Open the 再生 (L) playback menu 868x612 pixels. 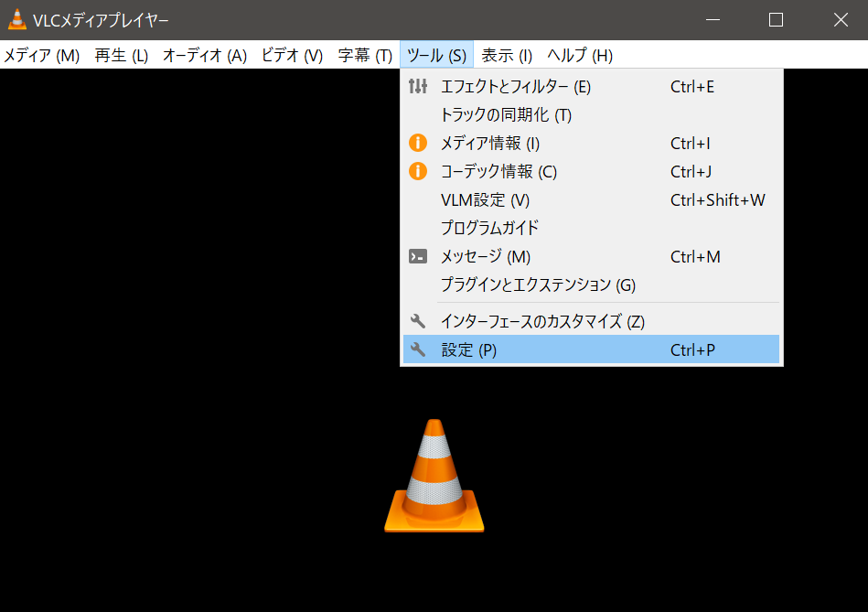click(x=122, y=56)
